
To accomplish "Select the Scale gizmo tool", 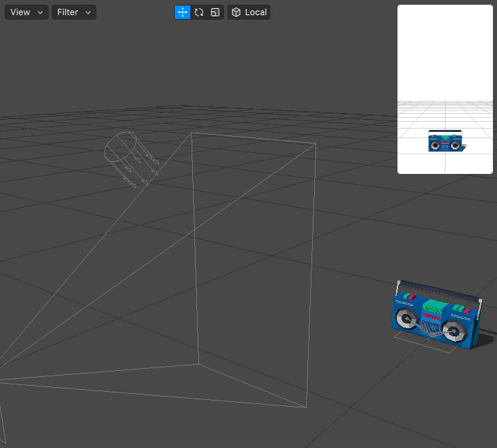I will tap(215, 12).
